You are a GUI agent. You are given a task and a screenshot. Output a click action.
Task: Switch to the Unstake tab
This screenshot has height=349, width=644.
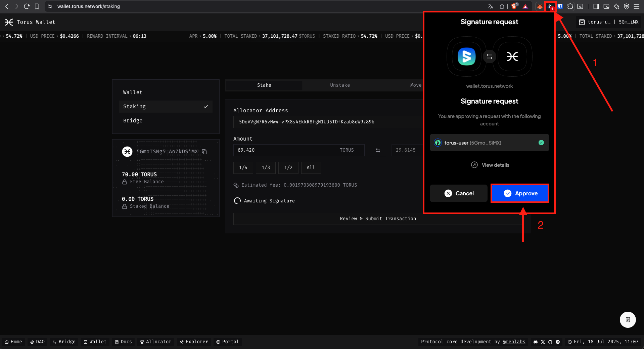[x=340, y=85]
